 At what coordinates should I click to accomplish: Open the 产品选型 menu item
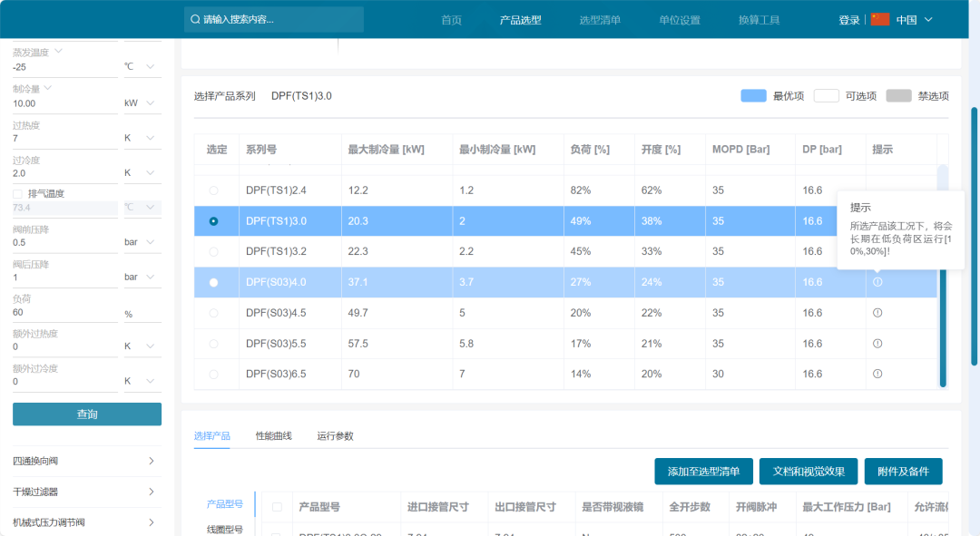point(521,20)
